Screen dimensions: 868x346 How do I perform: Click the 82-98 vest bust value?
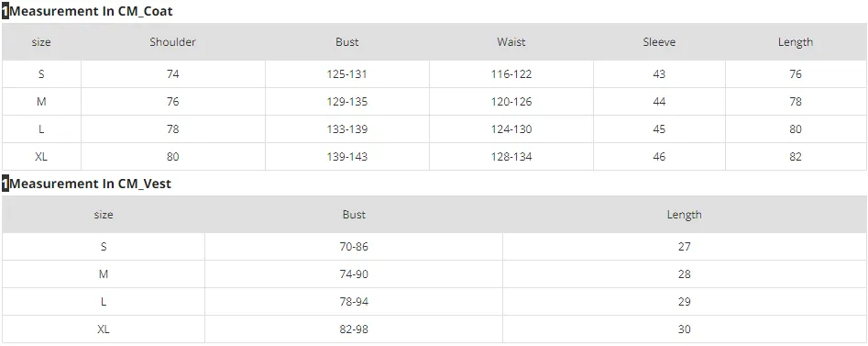(x=354, y=329)
